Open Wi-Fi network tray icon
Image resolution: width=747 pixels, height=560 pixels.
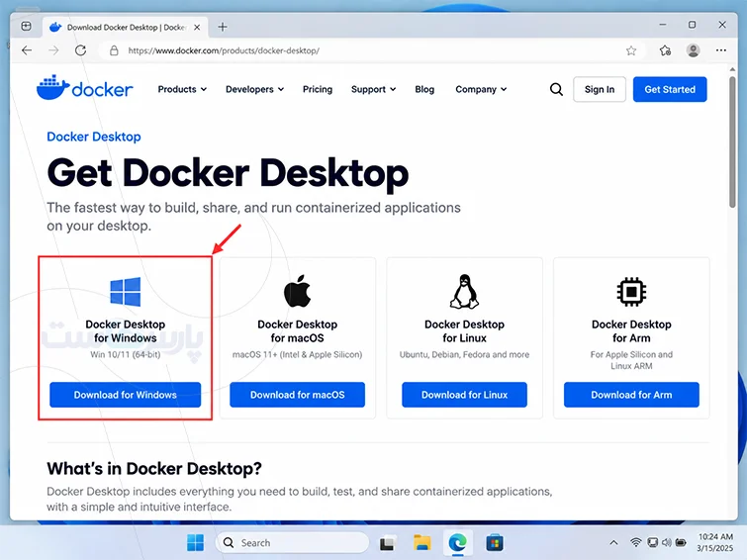635,542
